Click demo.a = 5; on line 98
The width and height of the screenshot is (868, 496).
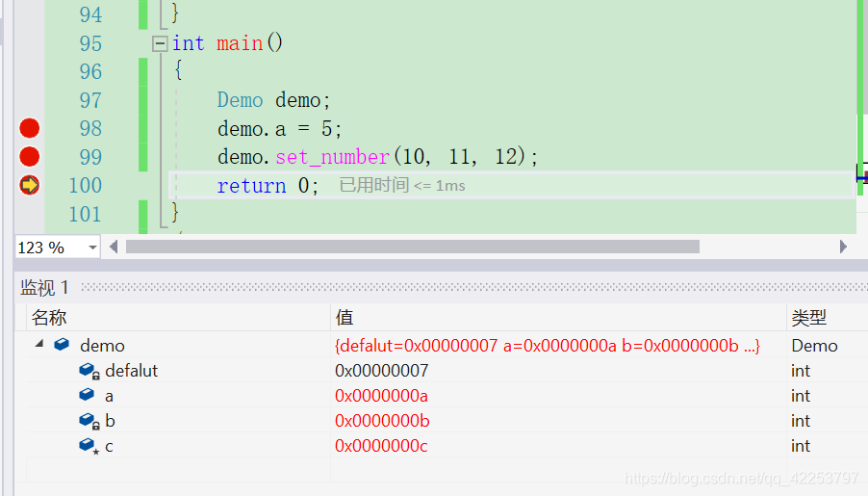(280, 128)
